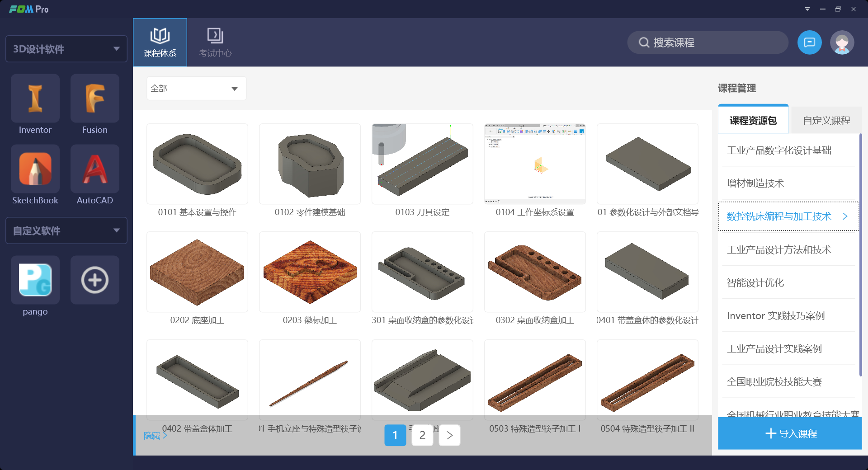Click the search magnifier icon

644,42
